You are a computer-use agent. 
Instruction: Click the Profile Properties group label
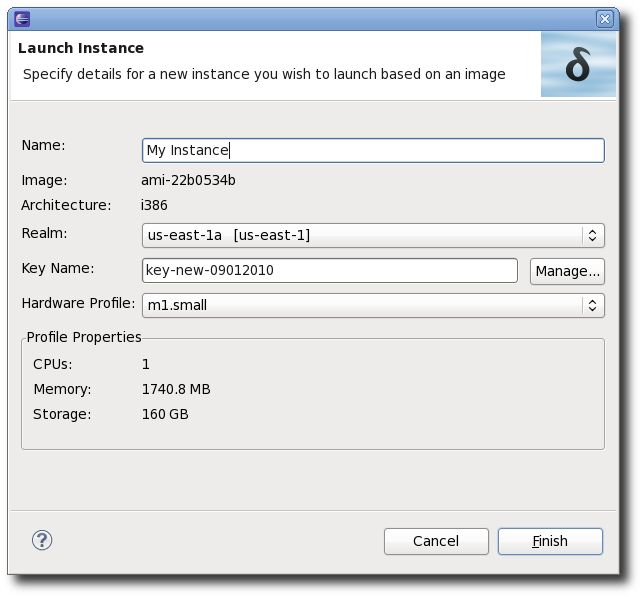84,337
